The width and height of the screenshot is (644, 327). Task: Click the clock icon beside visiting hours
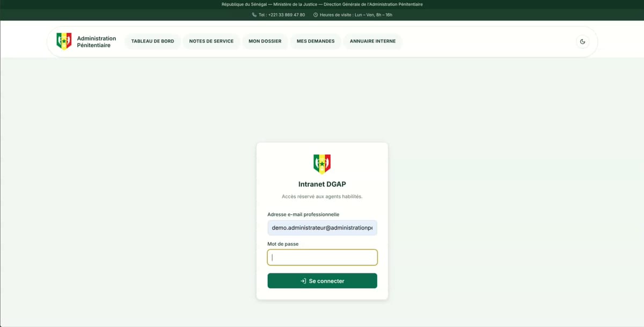tap(316, 14)
